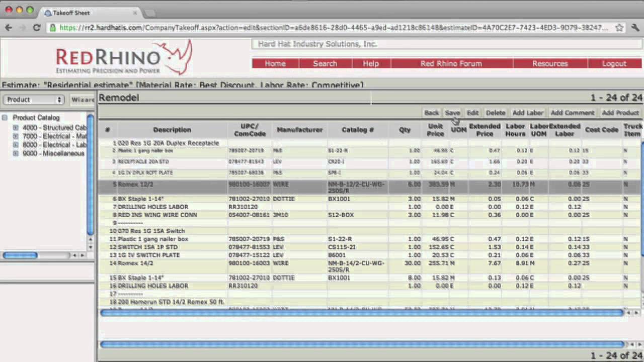Click the Back button
This screenshot has width=644, height=362.
(x=432, y=113)
